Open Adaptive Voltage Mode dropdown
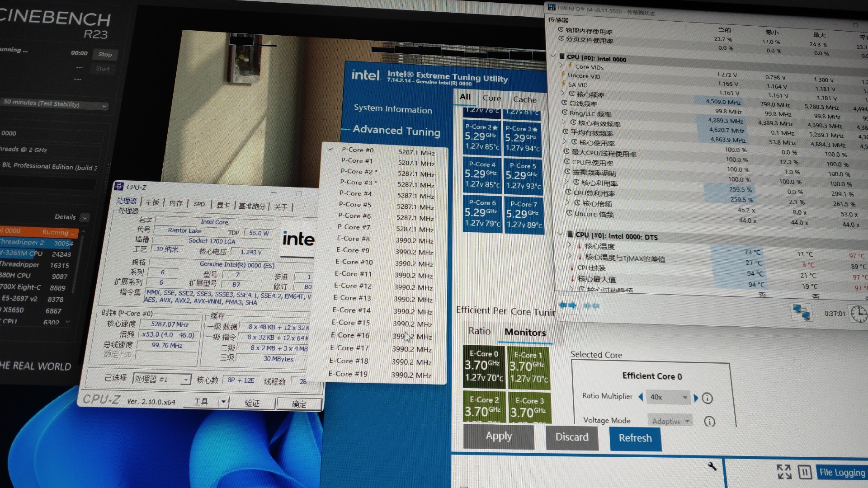The height and width of the screenshot is (488, 868). point(670,421)
